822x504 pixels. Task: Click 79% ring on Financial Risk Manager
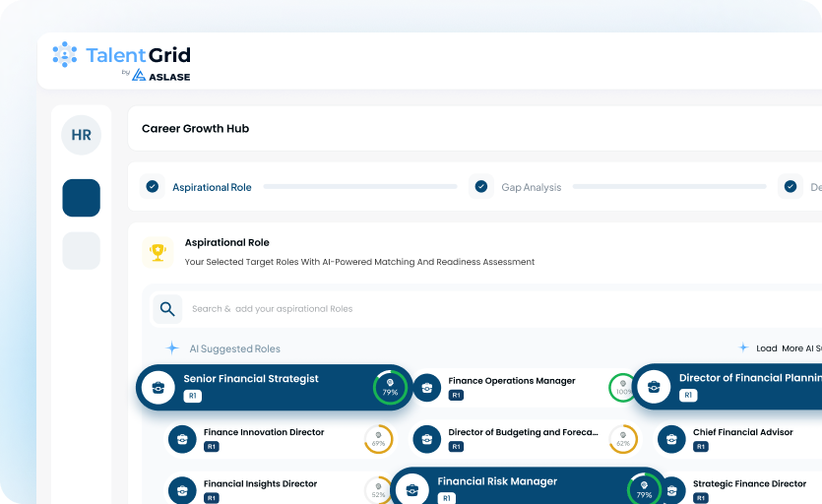coord(644,489)
